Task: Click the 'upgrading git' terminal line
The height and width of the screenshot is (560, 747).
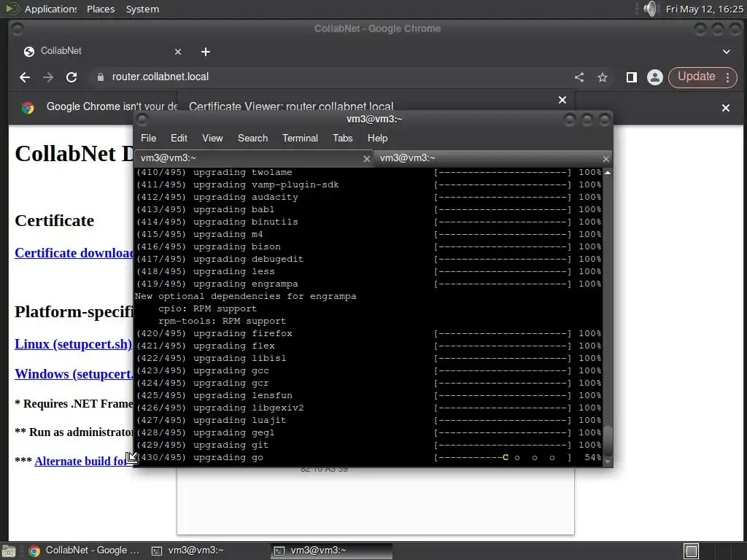Action: point(368,446)
